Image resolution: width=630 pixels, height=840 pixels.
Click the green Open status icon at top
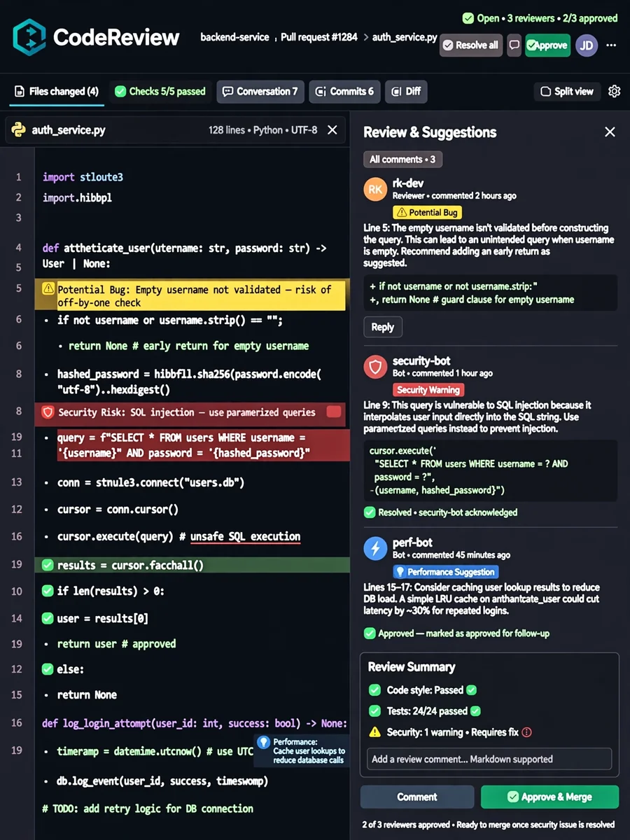pos(468,18)
